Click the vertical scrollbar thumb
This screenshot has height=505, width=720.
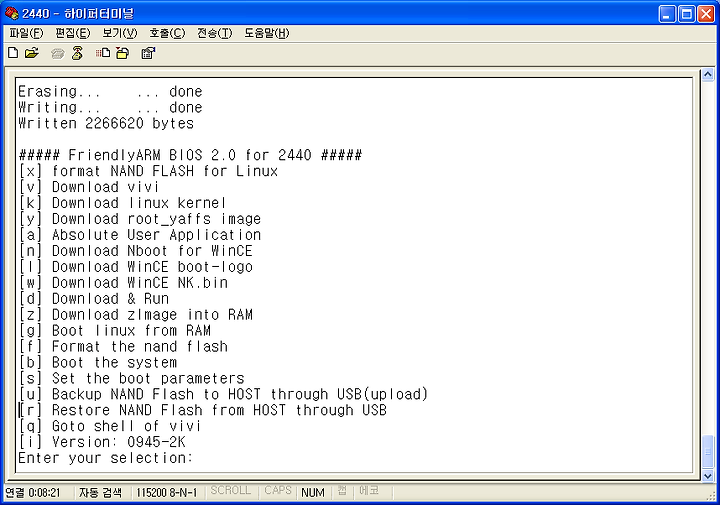point(708,452)
